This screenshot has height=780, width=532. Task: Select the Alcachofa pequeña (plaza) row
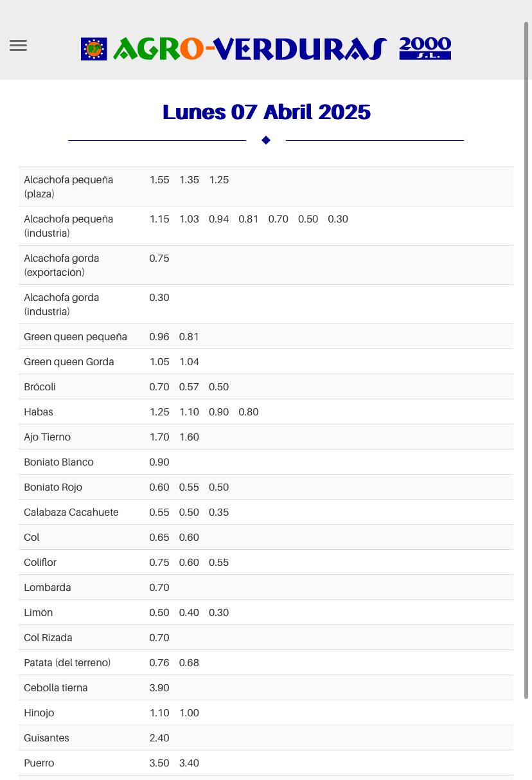point(266,186)
